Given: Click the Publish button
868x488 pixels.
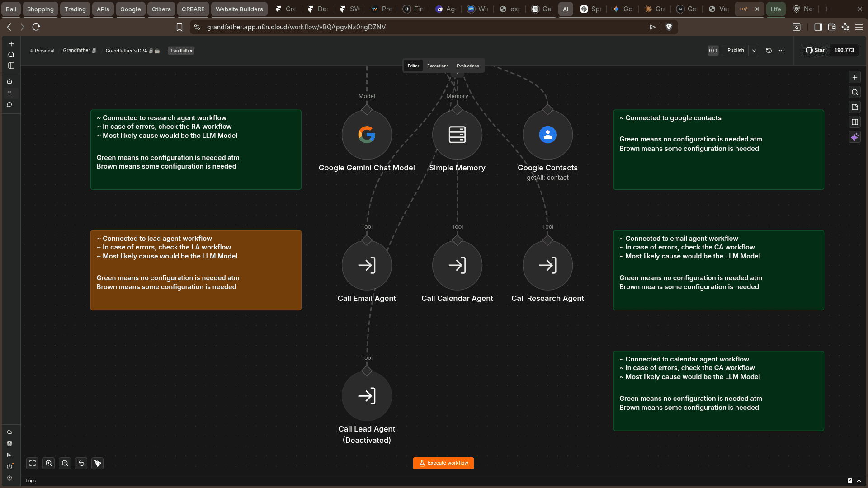Looking at the screenshot, I should 736,51.
